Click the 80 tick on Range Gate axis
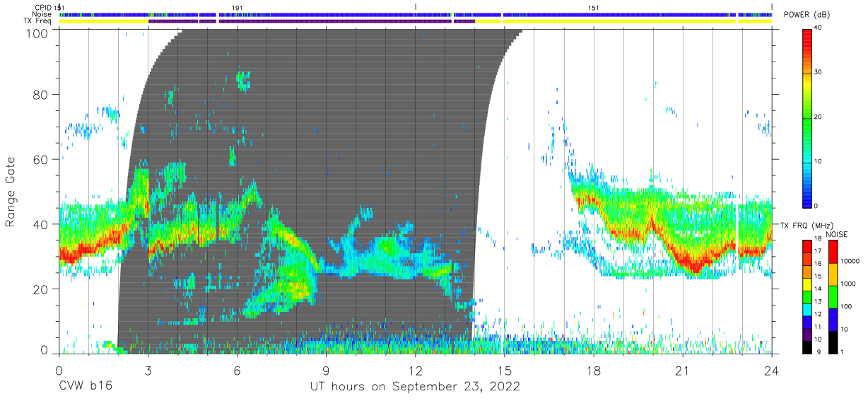Screen dimensions: 868x401 pos(41,94)
